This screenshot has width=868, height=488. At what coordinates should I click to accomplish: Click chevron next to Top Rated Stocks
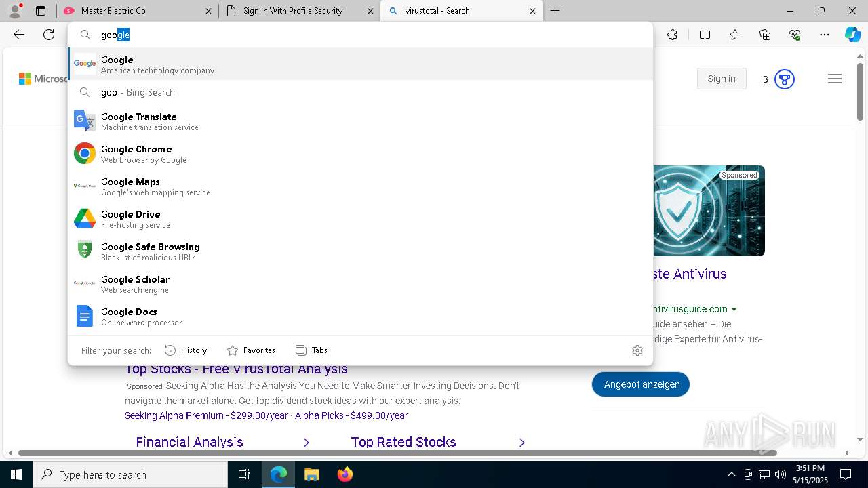[x=521, y=442]
